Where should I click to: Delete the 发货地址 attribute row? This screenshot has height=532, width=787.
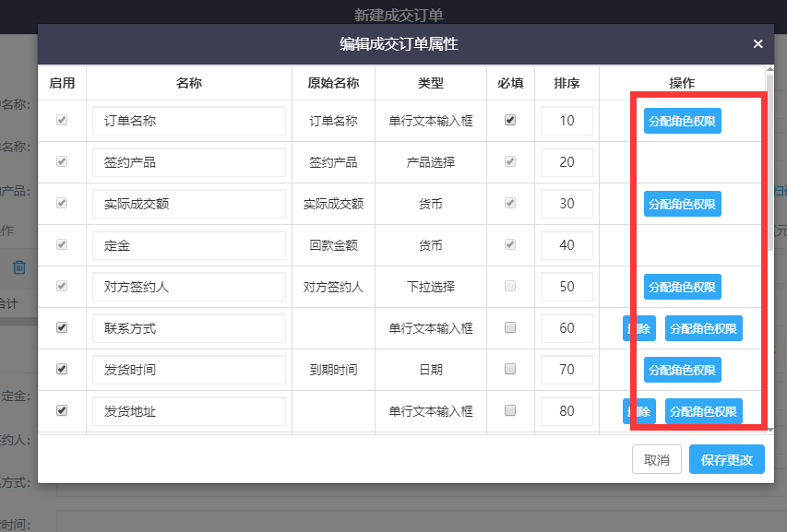(639, 411)
